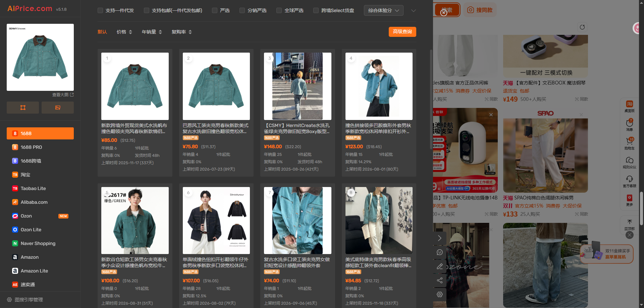Click the 桌面版 desktop version icon
The width and height of the screenshot is (644, 308).
(630, 104)
